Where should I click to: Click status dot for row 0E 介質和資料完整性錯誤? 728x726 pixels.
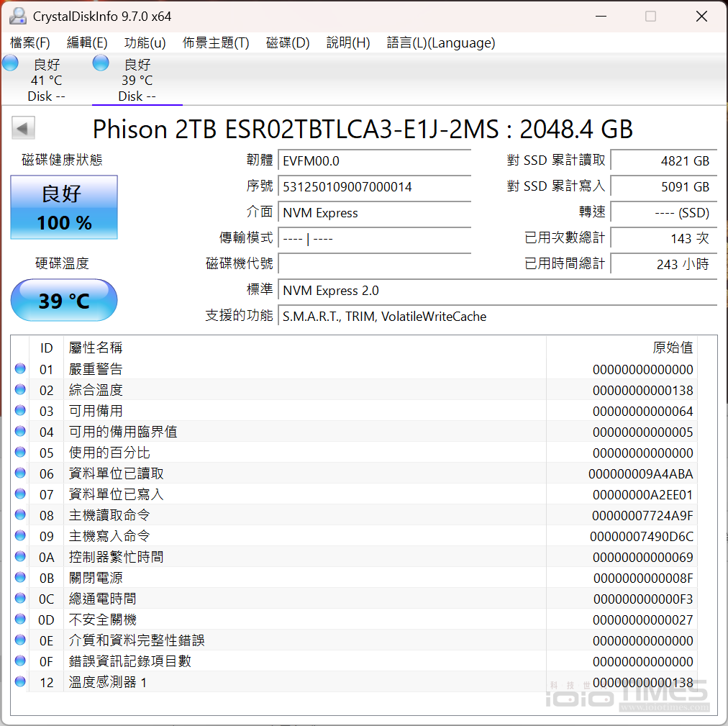click(20, 640)
